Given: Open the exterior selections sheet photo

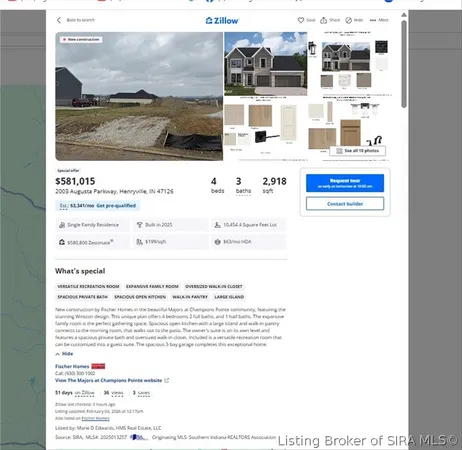Looking at the screenshot, I should (x=349, y=64).
